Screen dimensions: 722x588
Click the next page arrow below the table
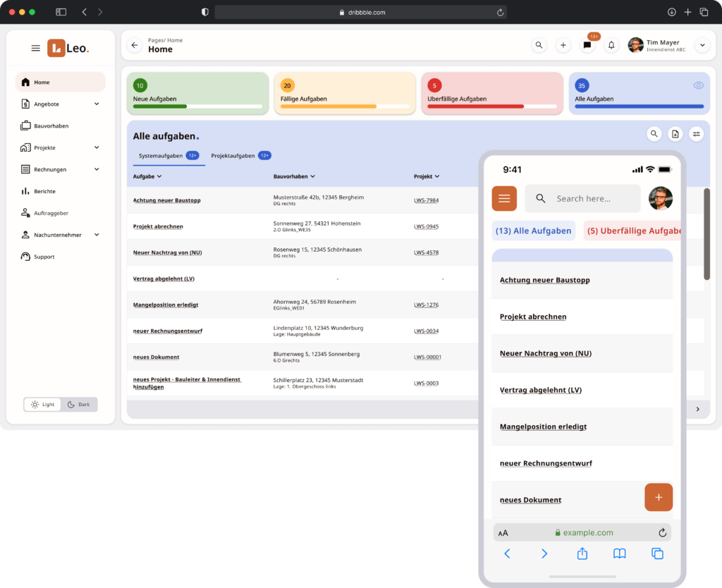(x=697, y=409)
